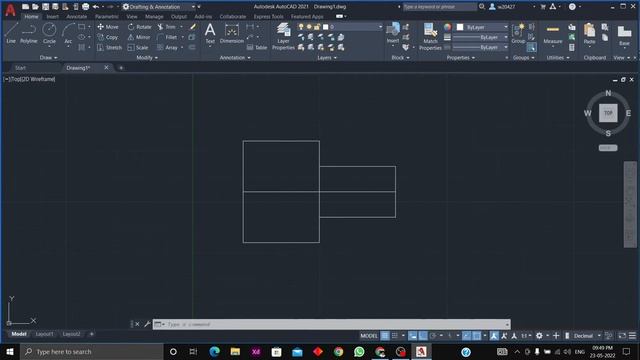Screen dimensions: 640x360
Task: Open the Parametric ribbon tab
Action: [x=107, y=17]
